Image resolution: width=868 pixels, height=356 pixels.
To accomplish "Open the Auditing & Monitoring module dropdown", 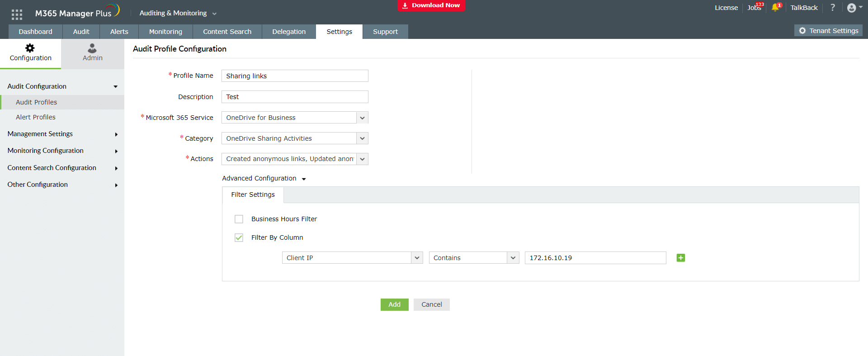I will (x=178, y=13).
